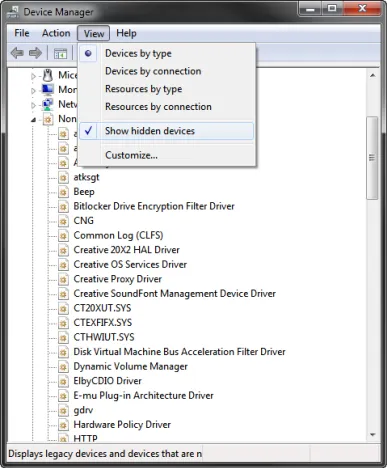387x468 pixels.
Task: Choose Resources by connection
Action: 167,107
